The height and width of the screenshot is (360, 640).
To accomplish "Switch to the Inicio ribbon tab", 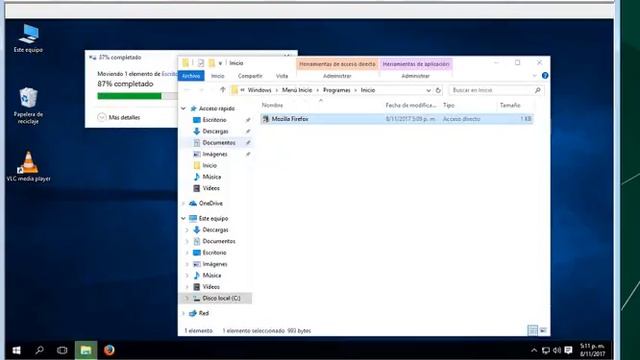I will pos(218,76).
